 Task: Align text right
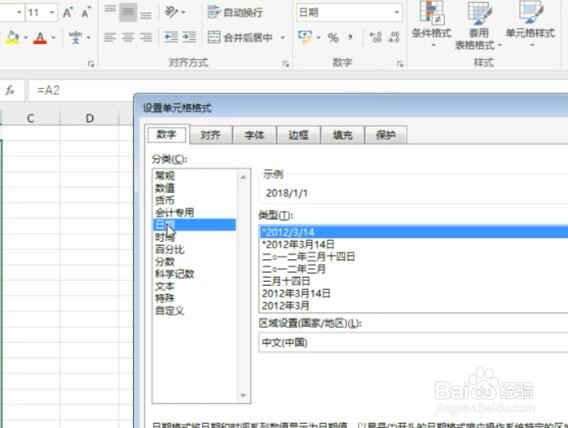146,37
